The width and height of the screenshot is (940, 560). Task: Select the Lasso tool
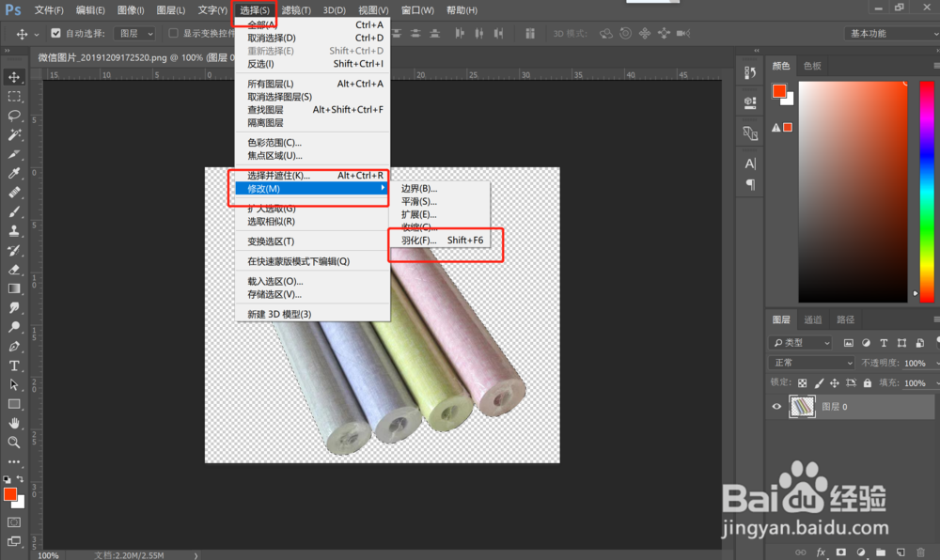coord(14,115)
